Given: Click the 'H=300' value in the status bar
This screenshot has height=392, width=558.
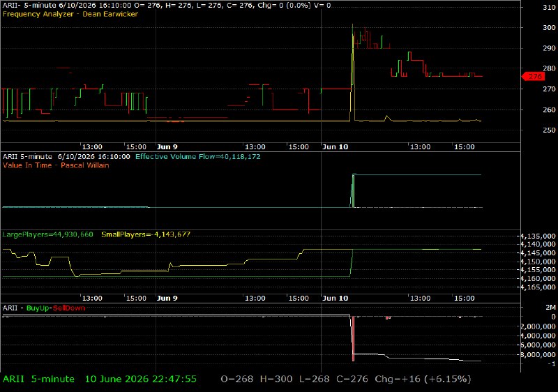Looking at the screenshot, I should tap(276, 379).
